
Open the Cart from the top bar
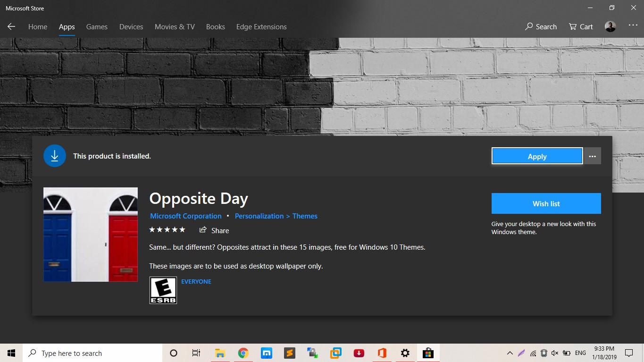pos(580,27)
